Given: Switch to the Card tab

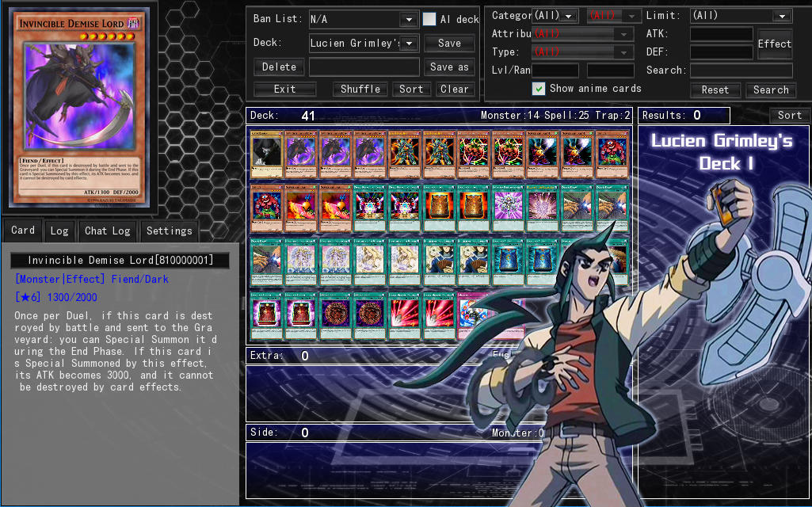Looking at the screenshot, I should tap(23, 231).
